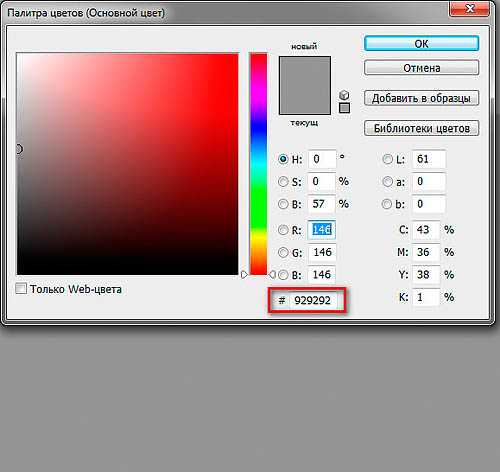Click inside the red color gradient field

point(128,164)
